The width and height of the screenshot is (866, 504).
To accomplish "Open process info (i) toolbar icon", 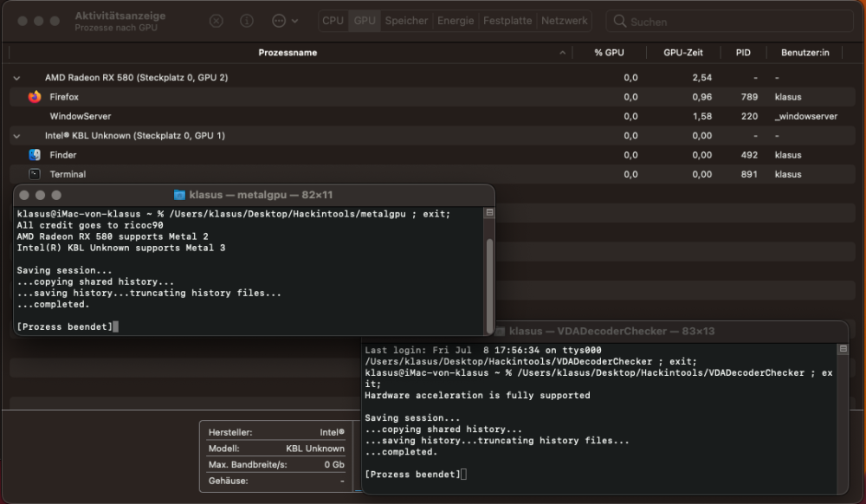I will (247, 21).
